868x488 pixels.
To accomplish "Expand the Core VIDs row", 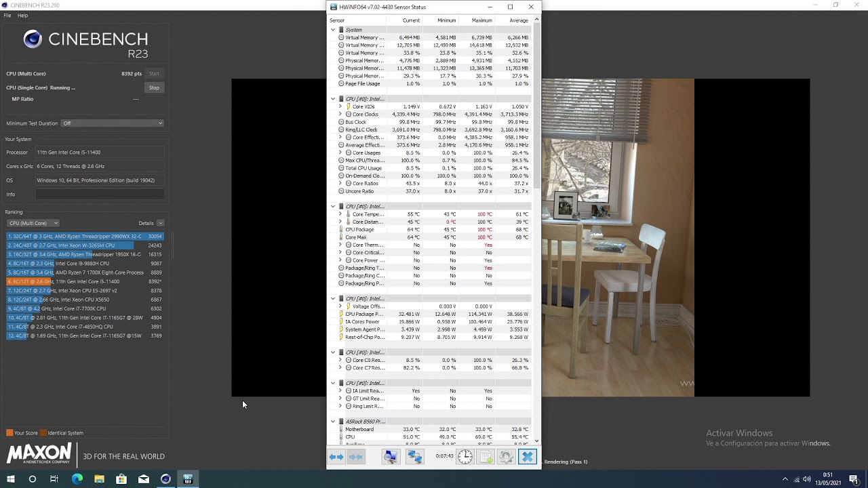I will coord(340,106).
